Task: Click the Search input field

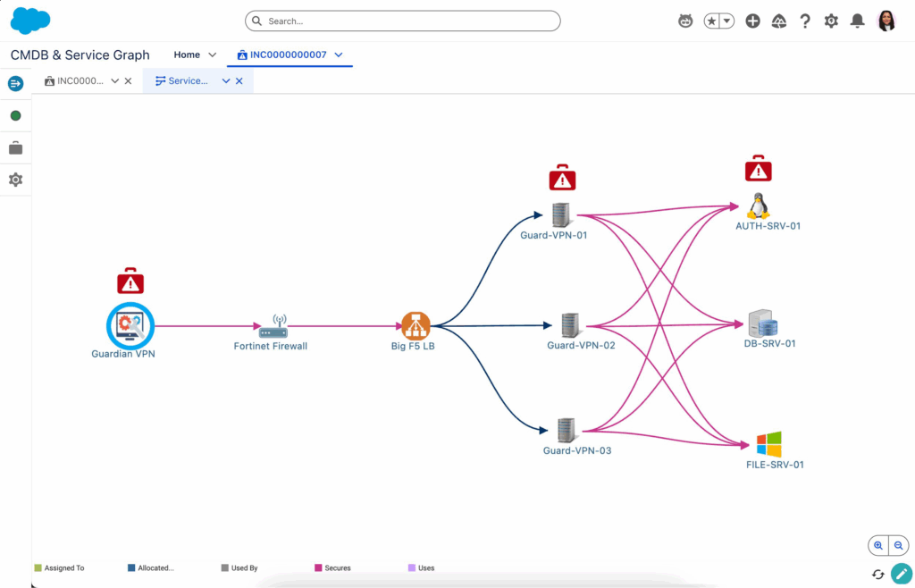Action: point(402,21)
